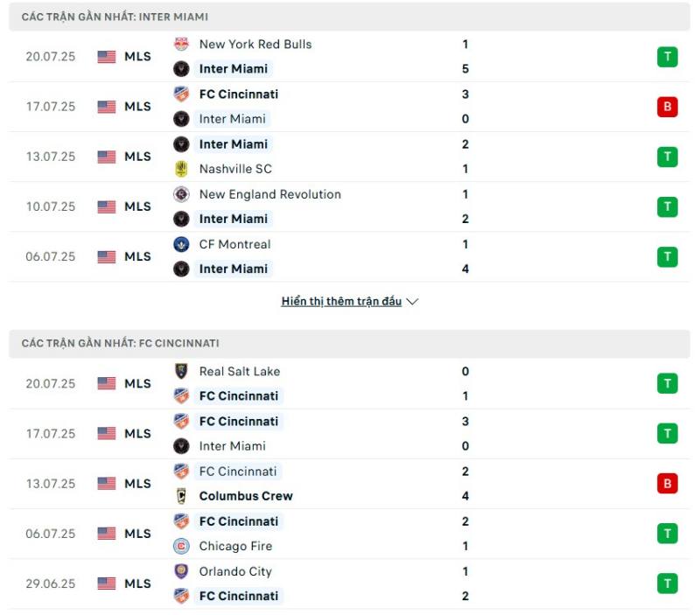Click the CF Montreal club logo
This screenshot has width=700, height=615.
181,244
